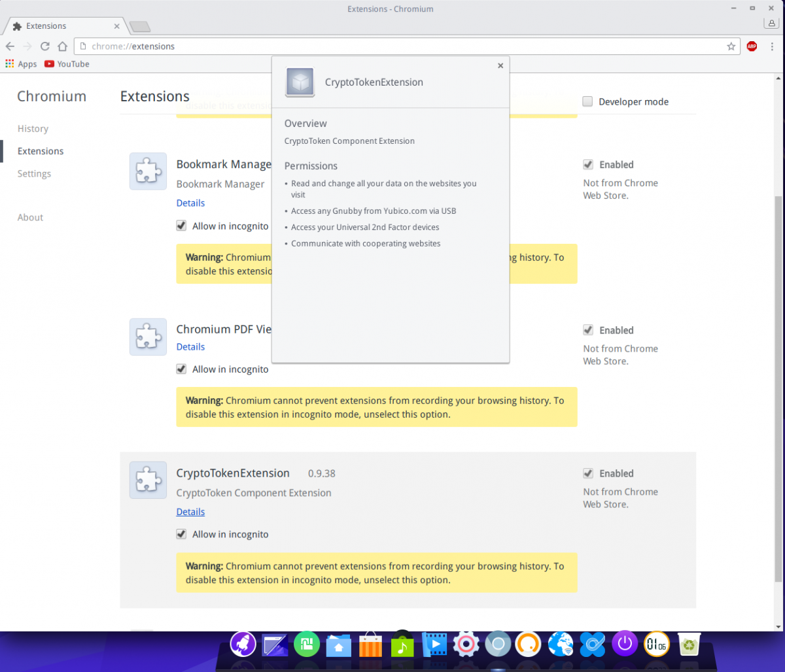Open a new browser tab

click(140, 27)
